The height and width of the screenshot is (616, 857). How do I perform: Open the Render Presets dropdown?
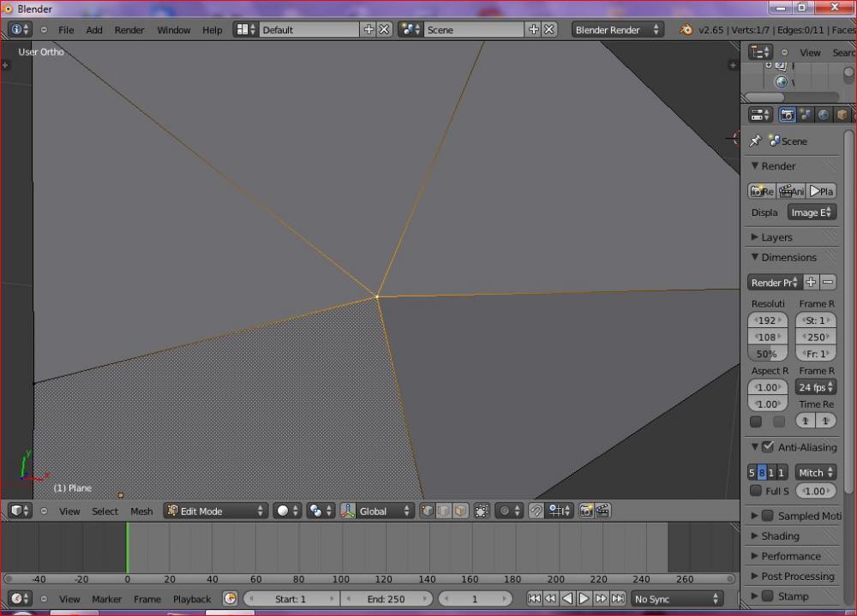(774, 282)
